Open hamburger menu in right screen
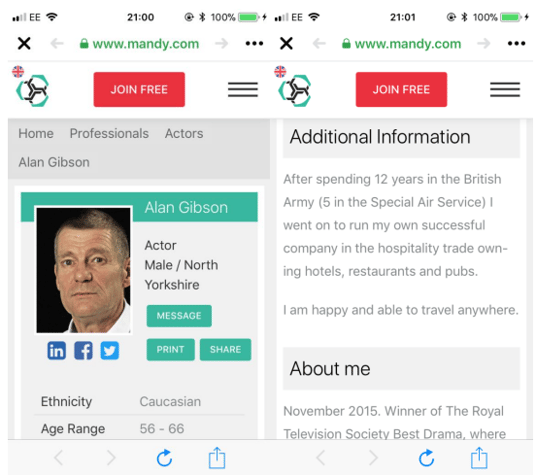 [505, 90]
